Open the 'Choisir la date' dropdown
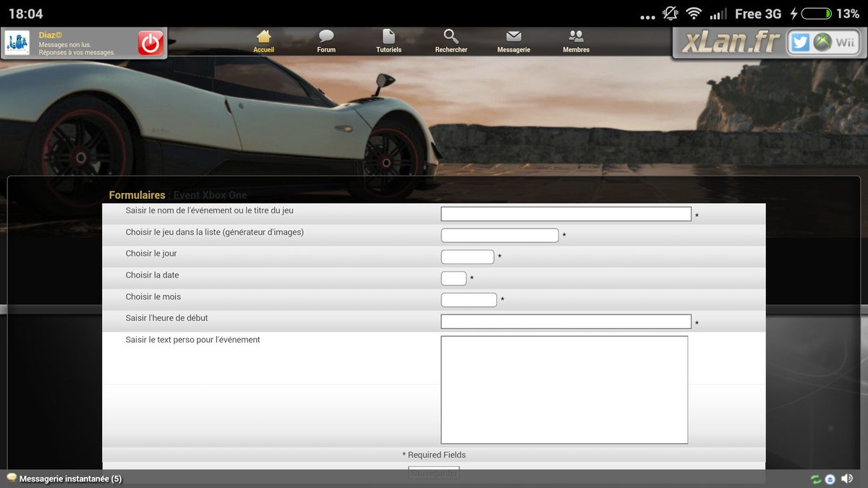This screenshot has width=868, height=488. (454, 278)
